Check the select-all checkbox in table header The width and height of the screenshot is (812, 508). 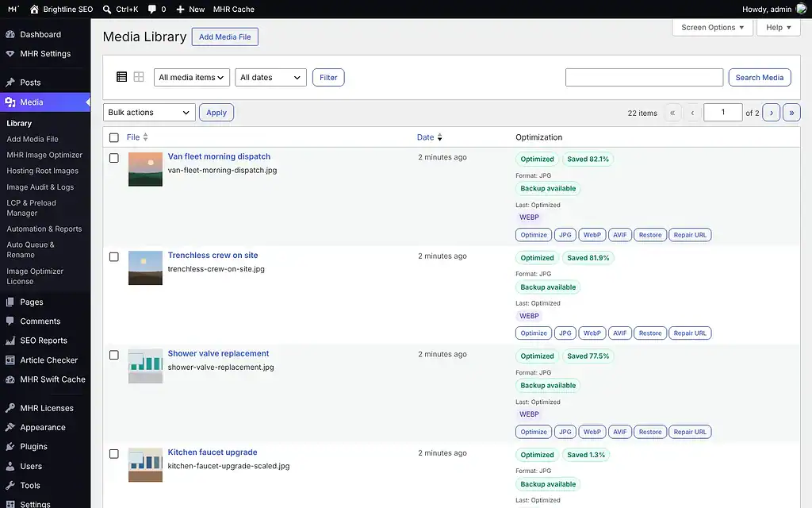pyautogui.click(x=114, y=137)
